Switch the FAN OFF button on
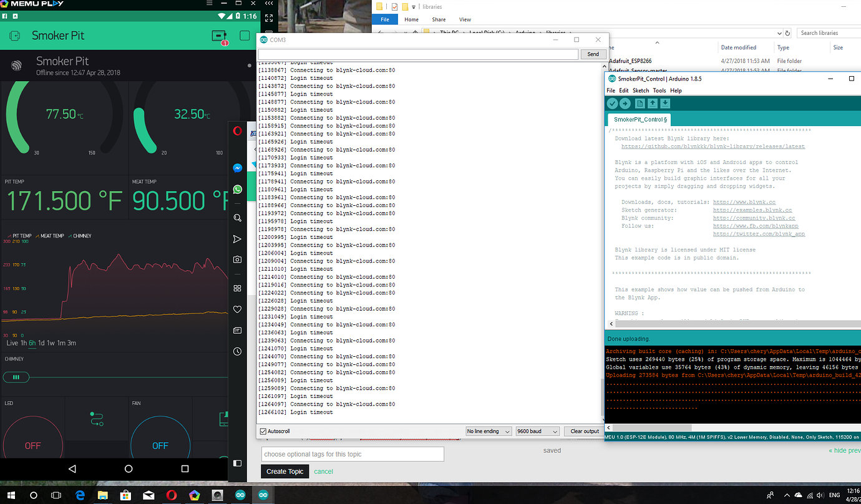Viewport: 861px width, 504px height. point(160,445)
